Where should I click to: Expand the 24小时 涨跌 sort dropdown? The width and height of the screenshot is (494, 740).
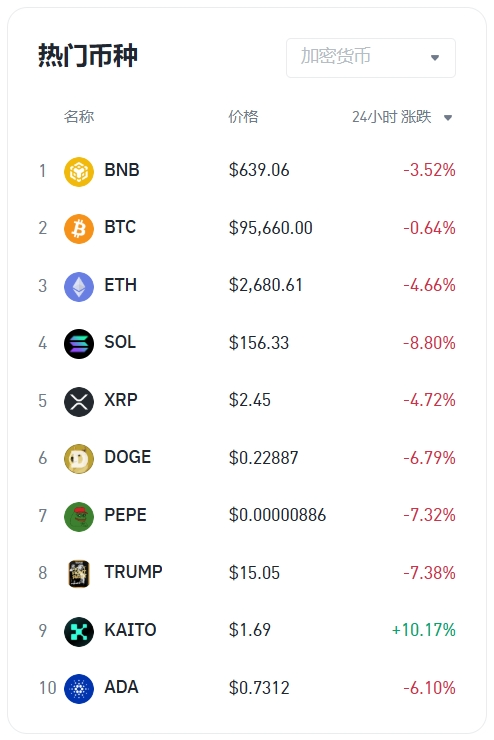pyautogui.click(x=402, y=117)
